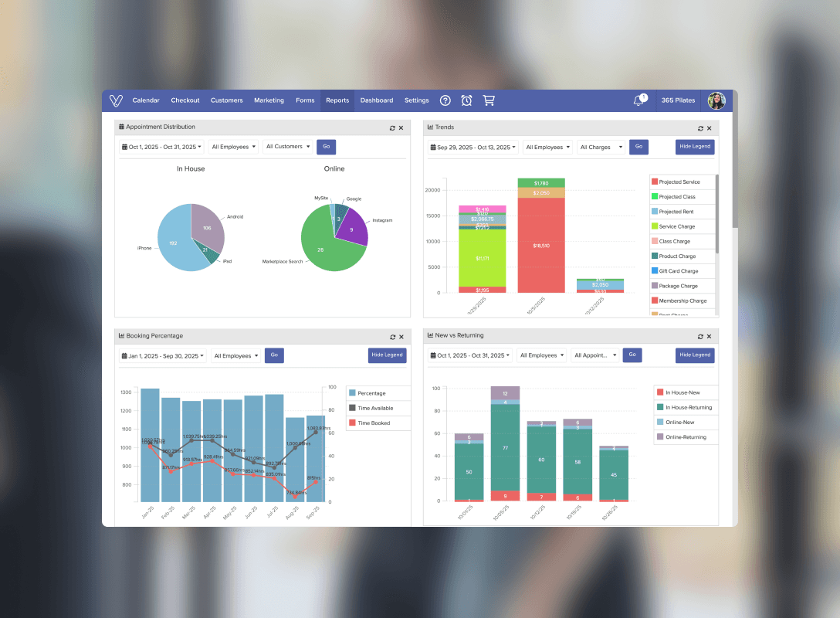Viewport: 840px width, 618px height.
Task: Refresh the New vs Returning widget
Action: click(x=701, y=337)
